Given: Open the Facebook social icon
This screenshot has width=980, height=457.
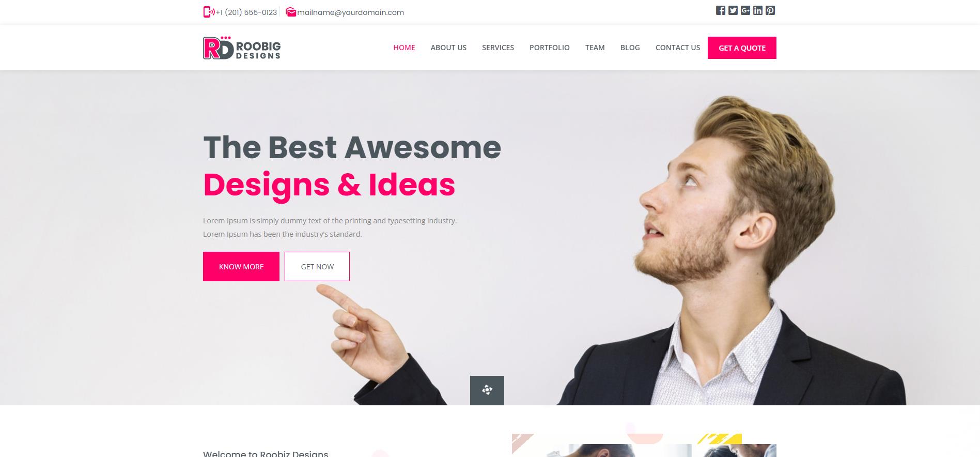Looking at the screenshot, I should 721,10.
